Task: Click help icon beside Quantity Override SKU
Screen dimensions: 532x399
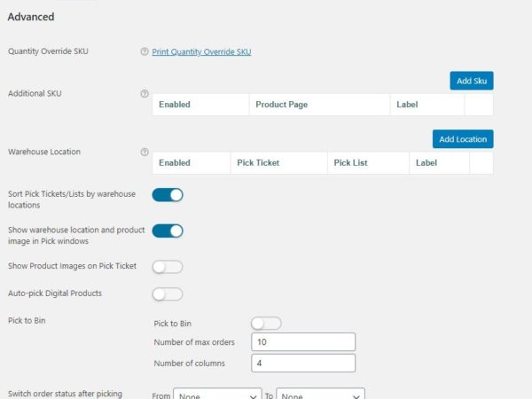Action: click(145, 51)
